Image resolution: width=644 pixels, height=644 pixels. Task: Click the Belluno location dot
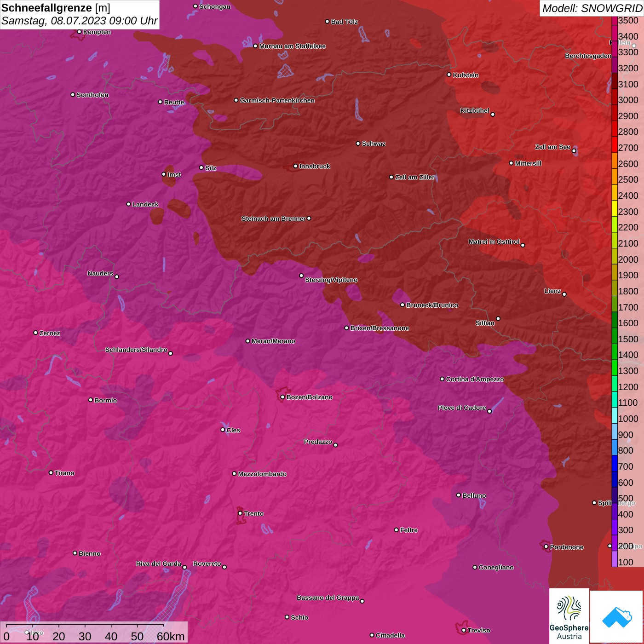pos(458,495)
